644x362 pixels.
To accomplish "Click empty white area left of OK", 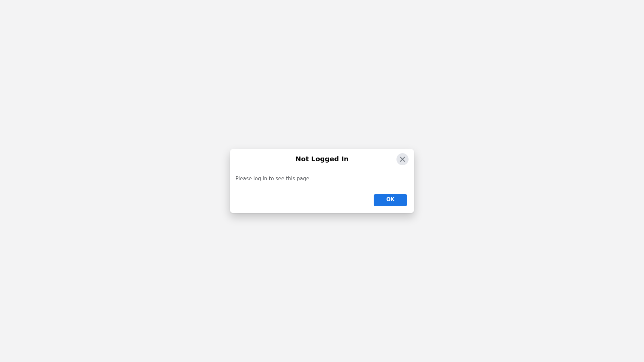I will [302, 200].
